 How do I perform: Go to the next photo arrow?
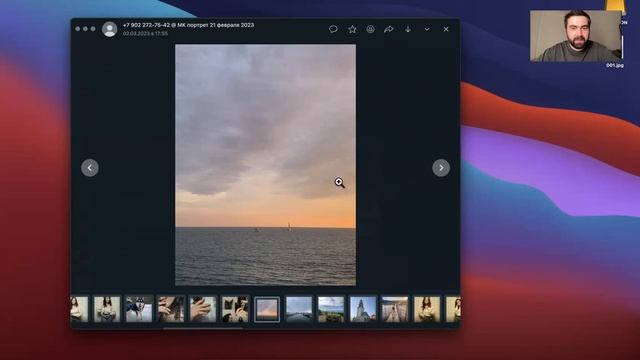coord(441,168)
